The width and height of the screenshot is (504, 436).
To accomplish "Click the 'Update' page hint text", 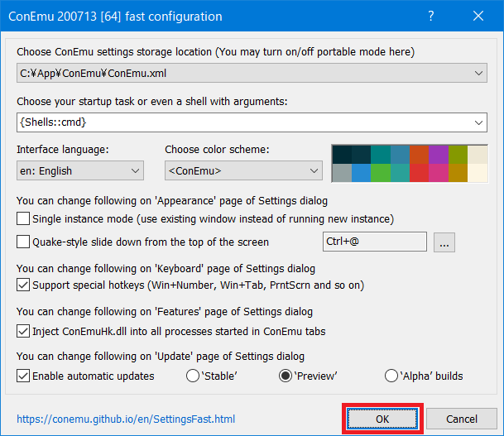I will (161, 356).
